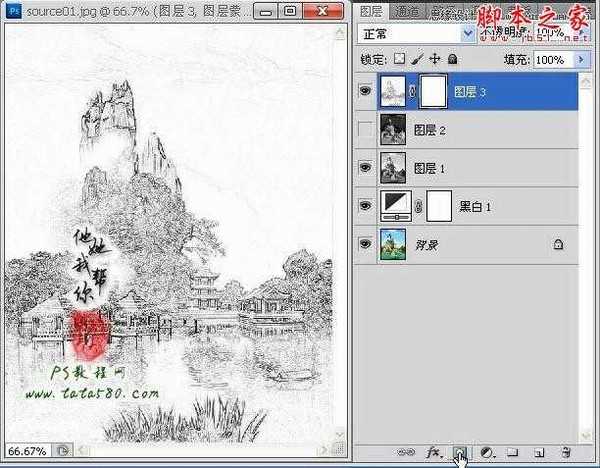Image resolution: width=600 pixels, height=468 pixels.
Task: Click the 背景 layer lock icon
Action: point(558,244)
